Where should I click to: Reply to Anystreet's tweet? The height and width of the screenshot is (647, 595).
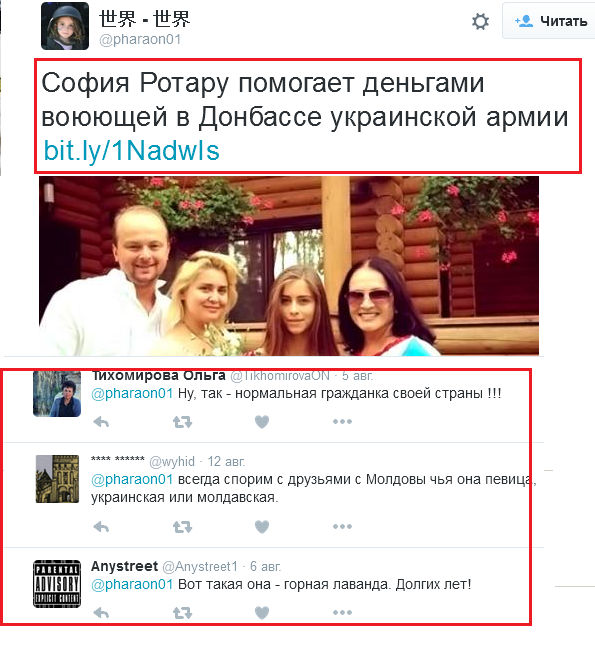pyautogui.click(x=101, y=613)
